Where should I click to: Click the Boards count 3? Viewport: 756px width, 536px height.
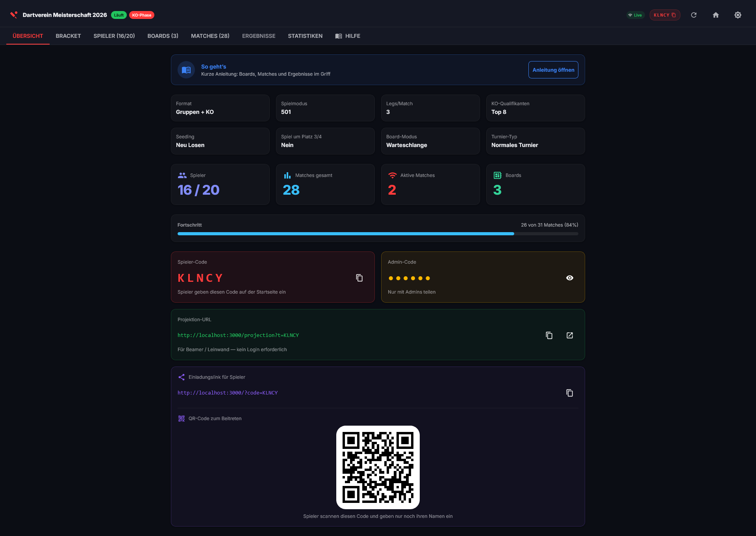point(497,190)
